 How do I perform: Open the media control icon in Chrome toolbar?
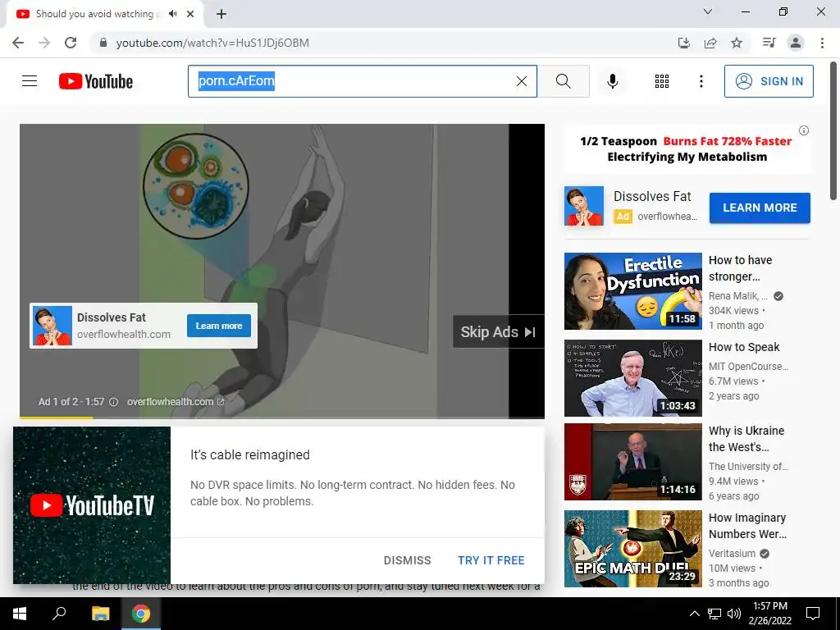769,43
